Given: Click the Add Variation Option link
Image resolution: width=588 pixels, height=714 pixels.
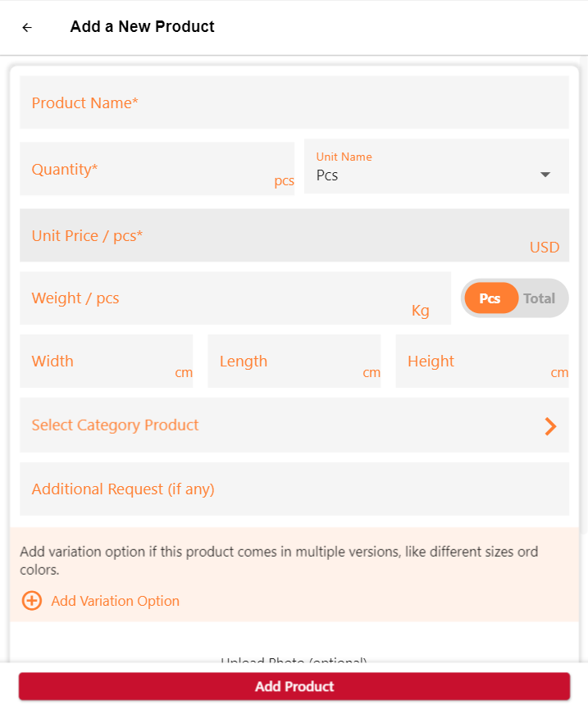Looking at the screenshot, I should pyautogui.click(x=116, y=601).
